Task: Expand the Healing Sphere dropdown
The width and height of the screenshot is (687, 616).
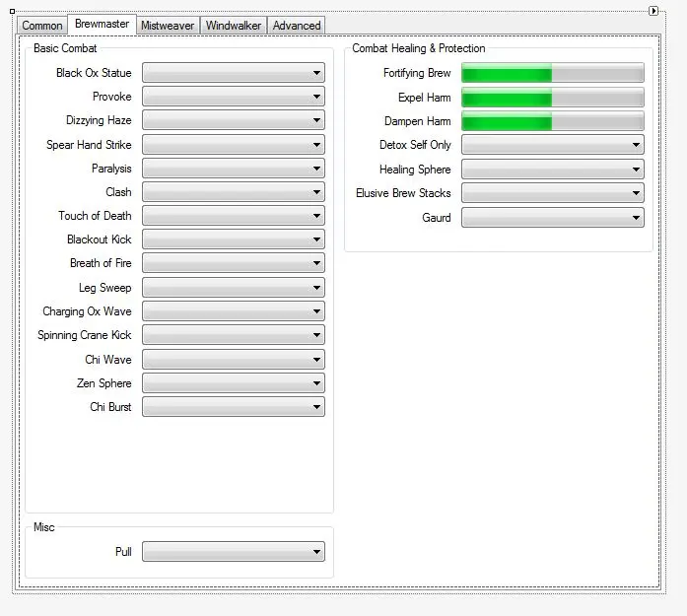Action: (552, 170)
